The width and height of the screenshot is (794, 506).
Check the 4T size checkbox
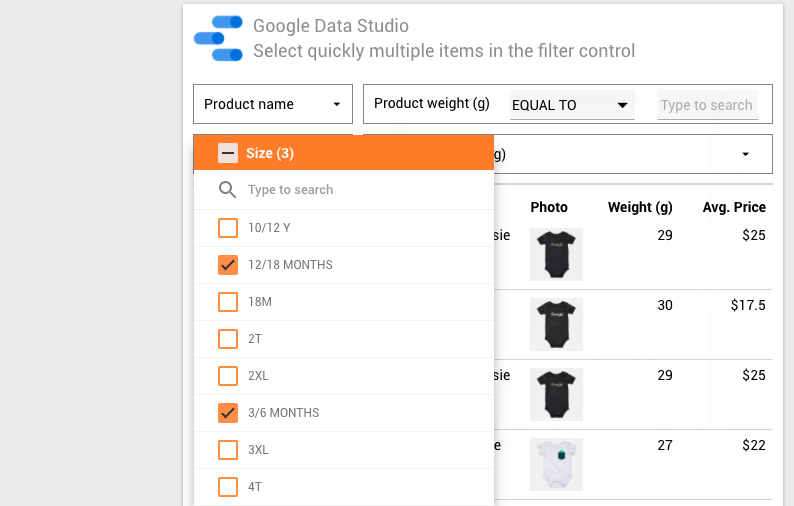228,487
